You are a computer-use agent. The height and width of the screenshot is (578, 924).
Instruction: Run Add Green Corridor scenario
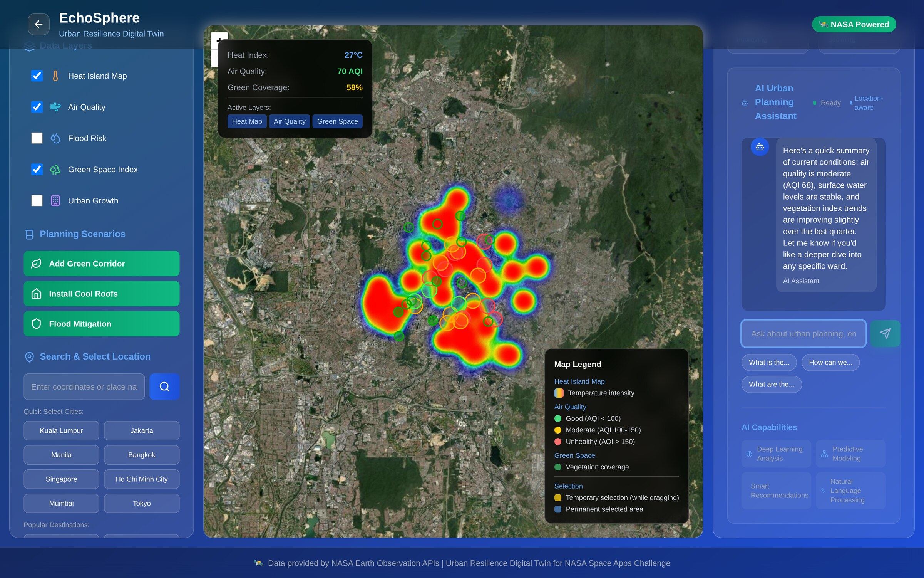click(102, 264)
